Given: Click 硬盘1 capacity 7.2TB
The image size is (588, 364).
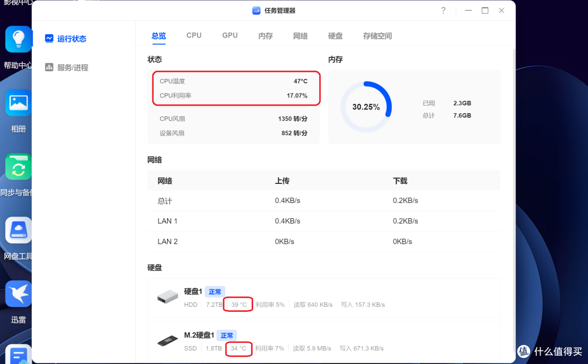Looking at the screenshot, I should 214,305.
